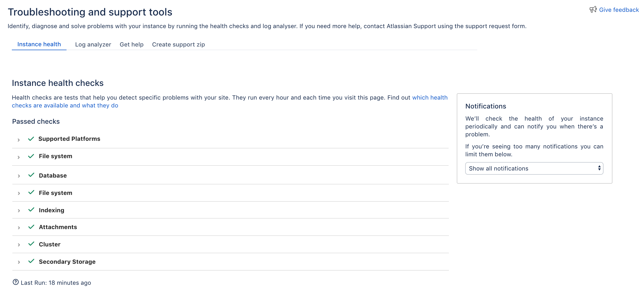Click the megaphone icon near Give feedback
This screenshot has height=300, width=644.
(594, 9)
